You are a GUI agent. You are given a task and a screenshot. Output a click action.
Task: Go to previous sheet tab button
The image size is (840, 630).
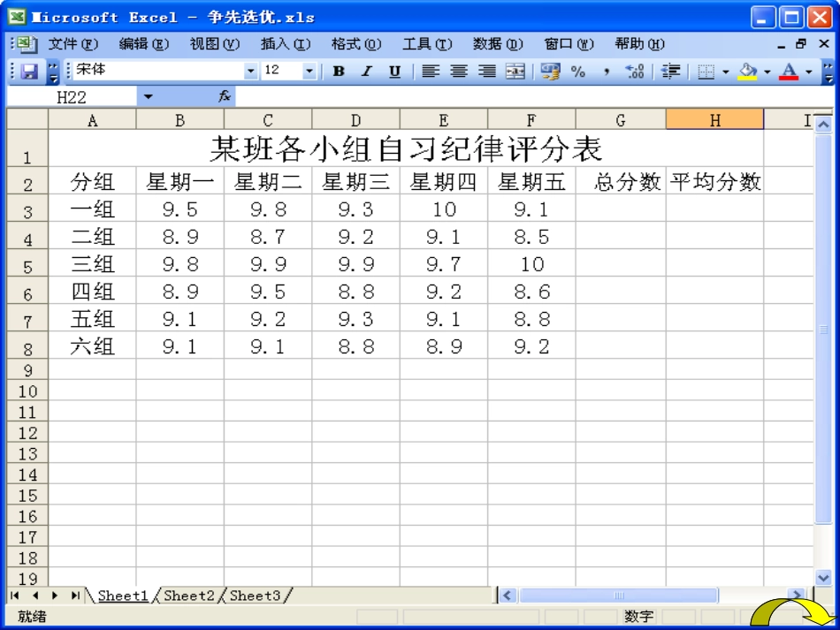(x=35, y=596)
